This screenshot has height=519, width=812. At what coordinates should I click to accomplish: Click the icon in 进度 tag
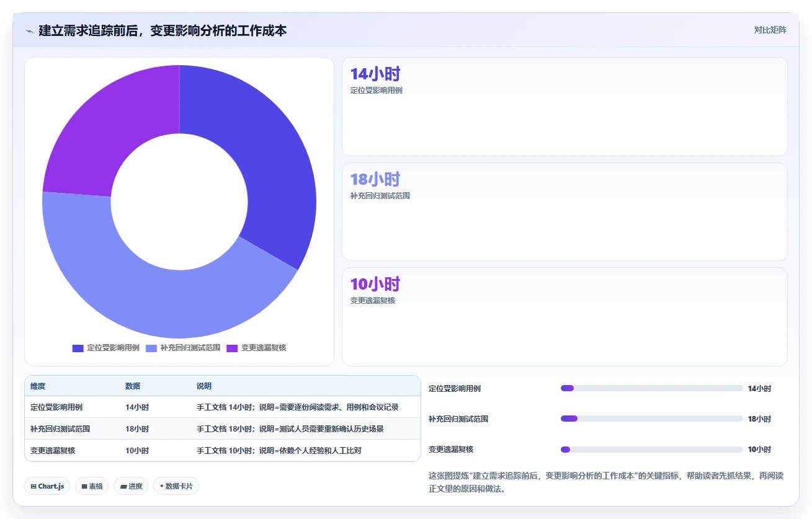[x=123, y=487]
